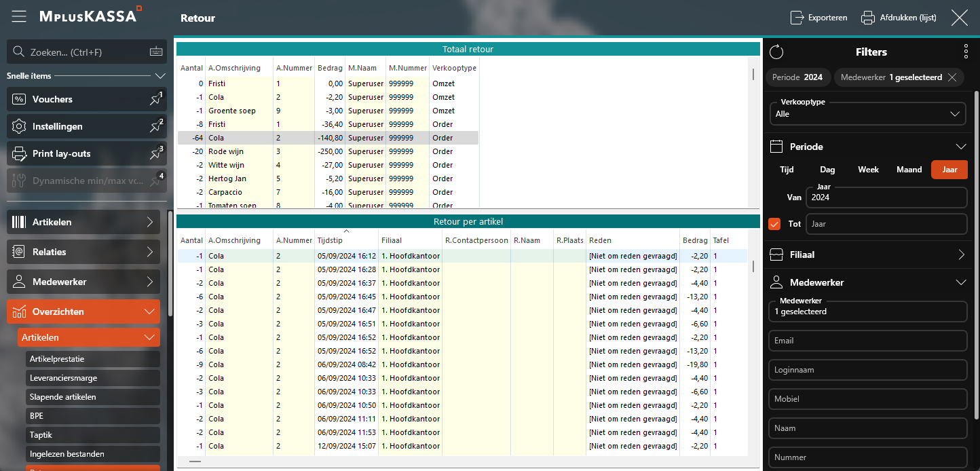The width and height of the screenshot is (980, 471).
Task: Click the Afdrukken (lijst) printer icon
Action: [x=868, y=18]
